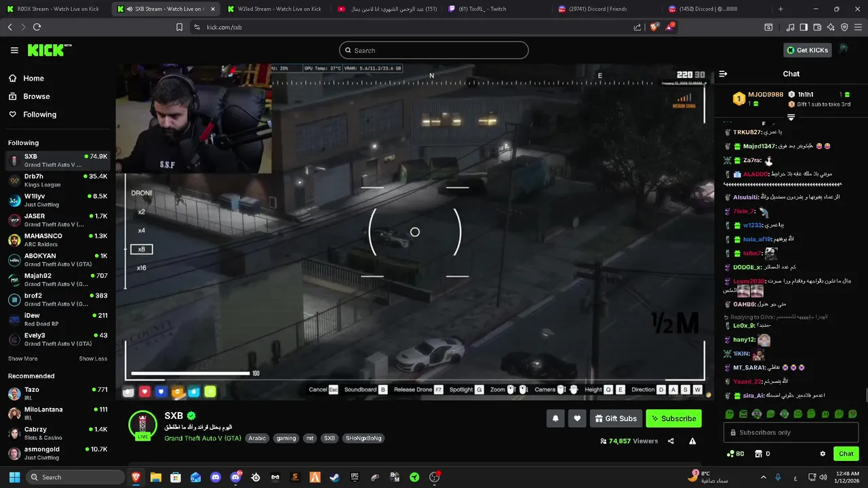The height and width of the screenshot is (488, 868).
Task: Bookmark this page in address bar
Action: pos(179,27)
